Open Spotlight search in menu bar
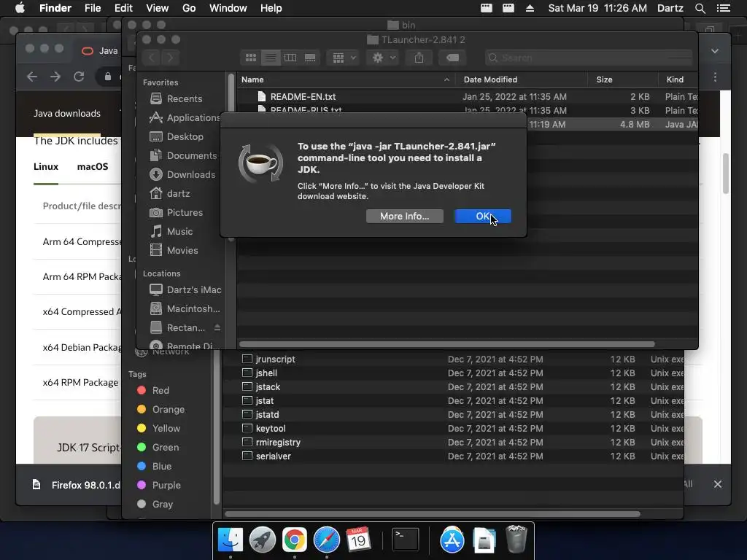Image resolution: width=747 pixels, height=560 pixels. (x=700, y=8)
